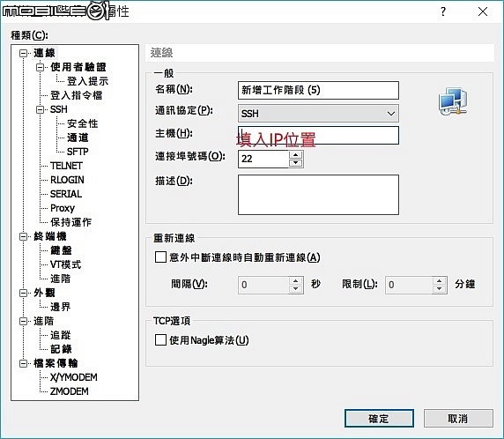The height and width of the screenshot is (439, 504).
Task: Select SERIAL tree item
Action: coord(66,194)
